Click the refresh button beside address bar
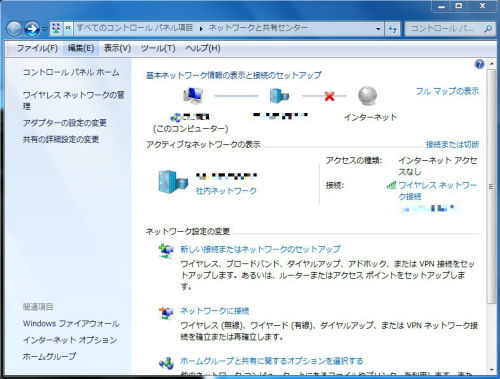 pyautogui.click(x=393, y=29)
